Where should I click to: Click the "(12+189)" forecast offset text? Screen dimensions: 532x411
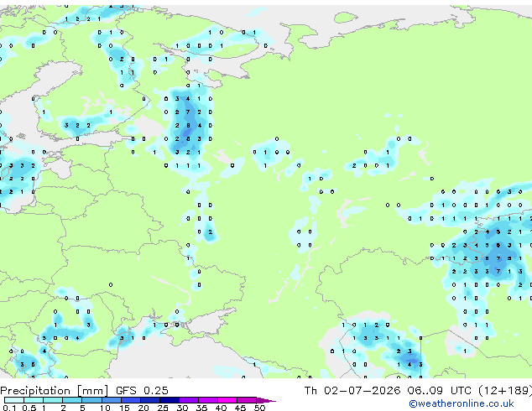(x=505, y=391)
